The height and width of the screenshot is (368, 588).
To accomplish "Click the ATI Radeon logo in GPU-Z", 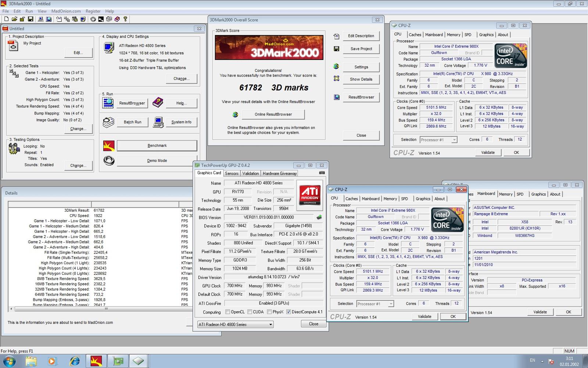I will tap(309, 195).
